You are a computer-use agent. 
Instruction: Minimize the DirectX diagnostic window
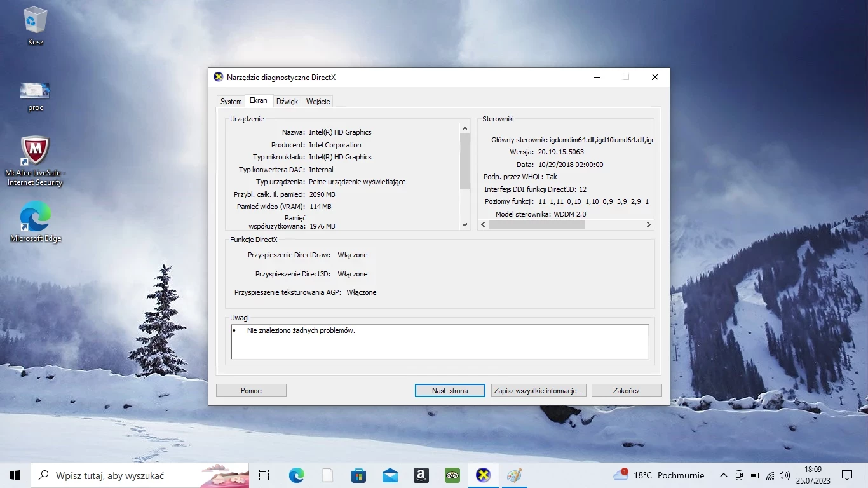(x=597, y=77)
